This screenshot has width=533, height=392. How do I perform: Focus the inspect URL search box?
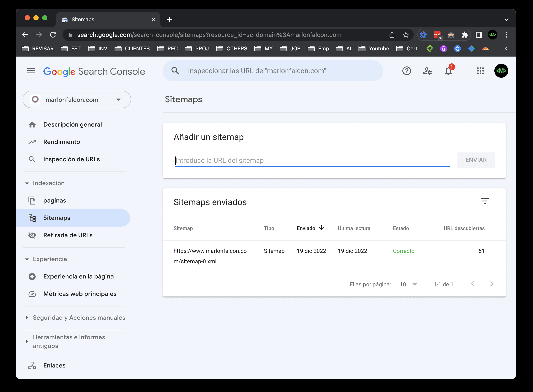[273, 71]
